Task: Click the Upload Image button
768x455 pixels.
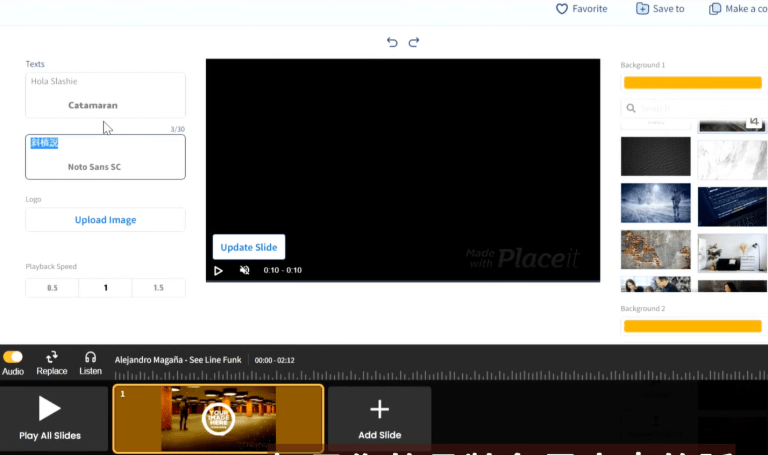Action: coord(105,220)
